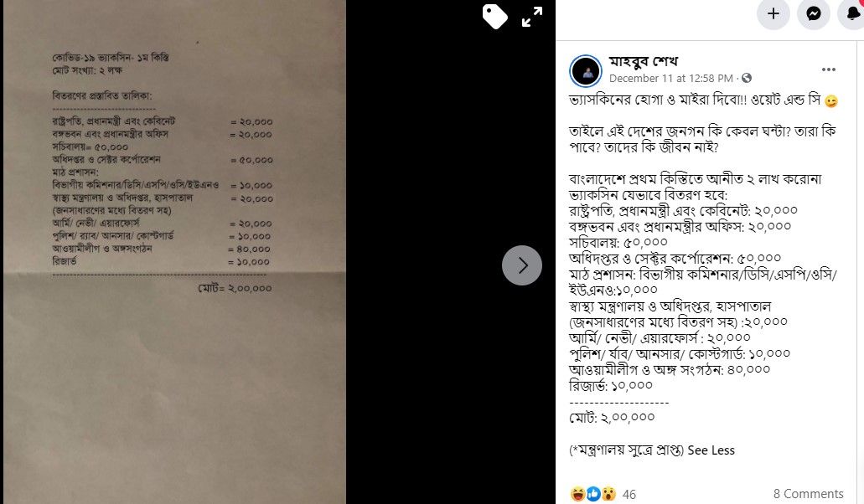Enter fullscreen photo view
864x504 pixels.
point(532,17)
